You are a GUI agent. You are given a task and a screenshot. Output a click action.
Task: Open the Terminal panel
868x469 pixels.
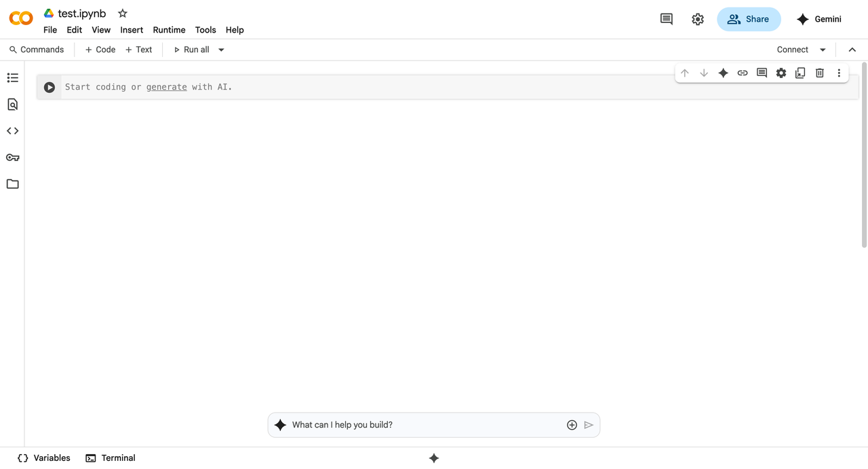click(111, 458)
